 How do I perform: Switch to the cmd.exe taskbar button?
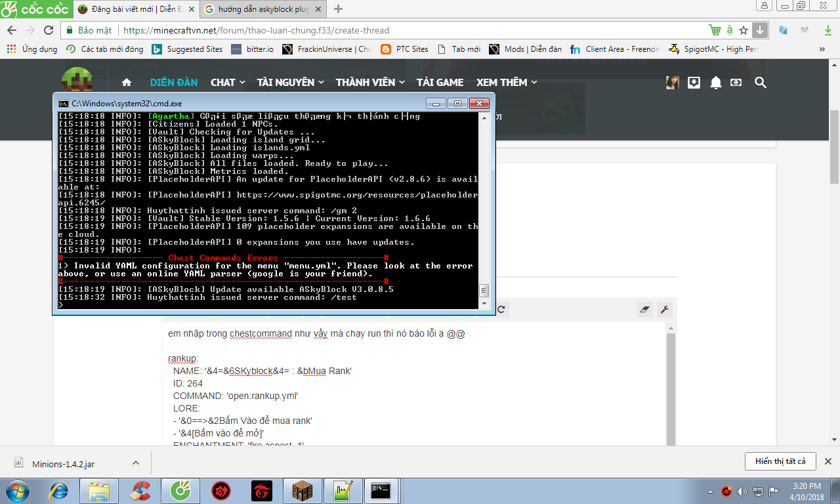pyautogui.click(x=382, y=491)
